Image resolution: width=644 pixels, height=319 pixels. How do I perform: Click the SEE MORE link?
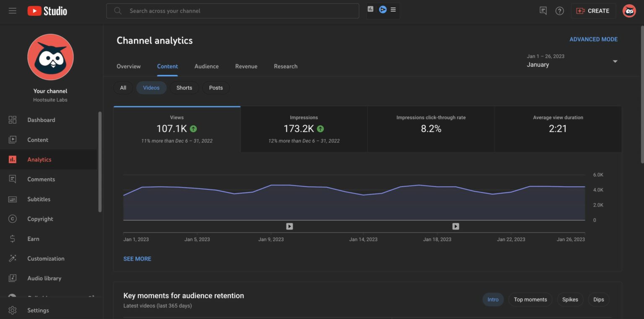click(x=137, y=259)
